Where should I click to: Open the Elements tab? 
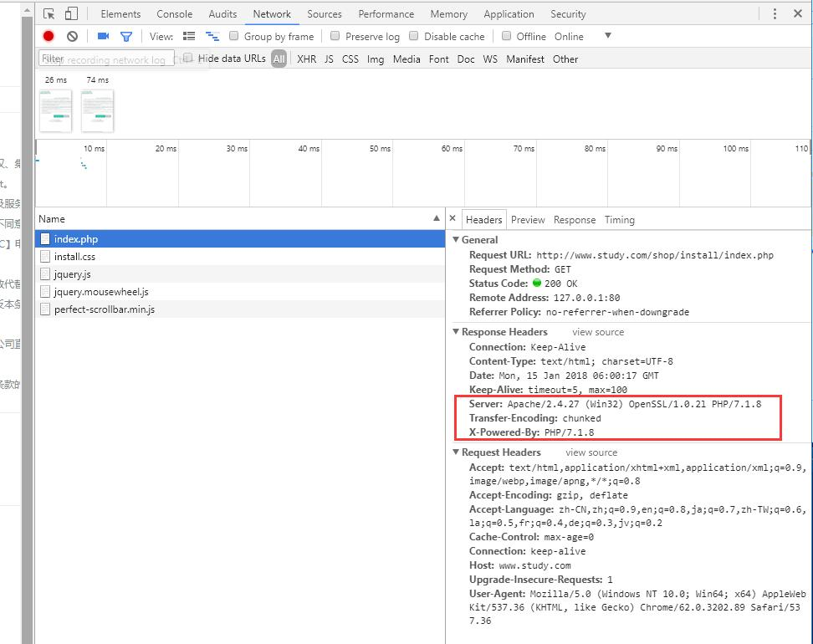(x=120, y=14)
